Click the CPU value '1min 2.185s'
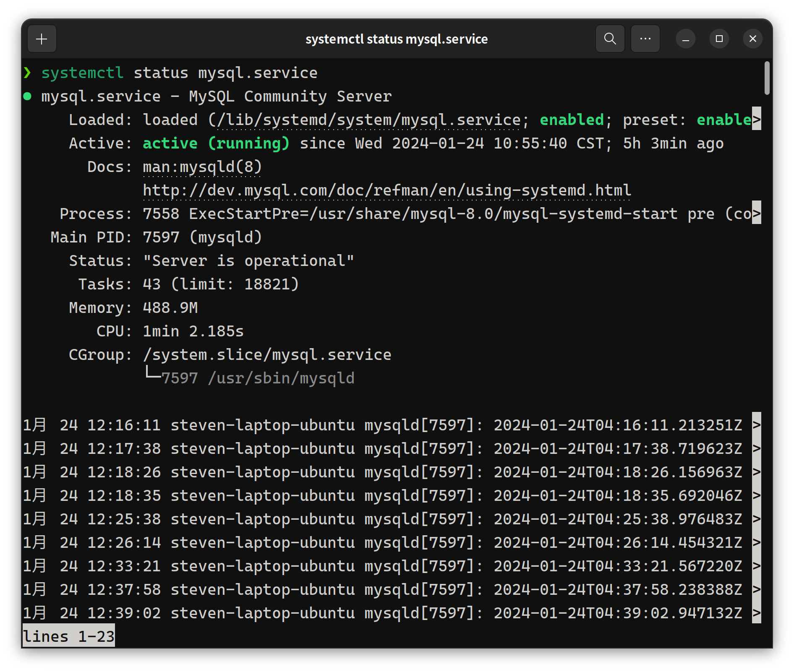This screenshot has width=794, height=672. pos(193,331)
